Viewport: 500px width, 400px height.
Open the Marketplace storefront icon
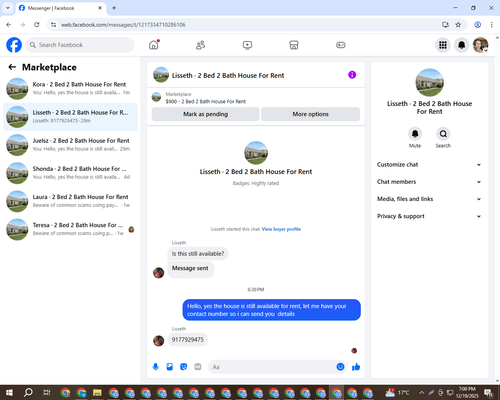[x=294, y=45]
